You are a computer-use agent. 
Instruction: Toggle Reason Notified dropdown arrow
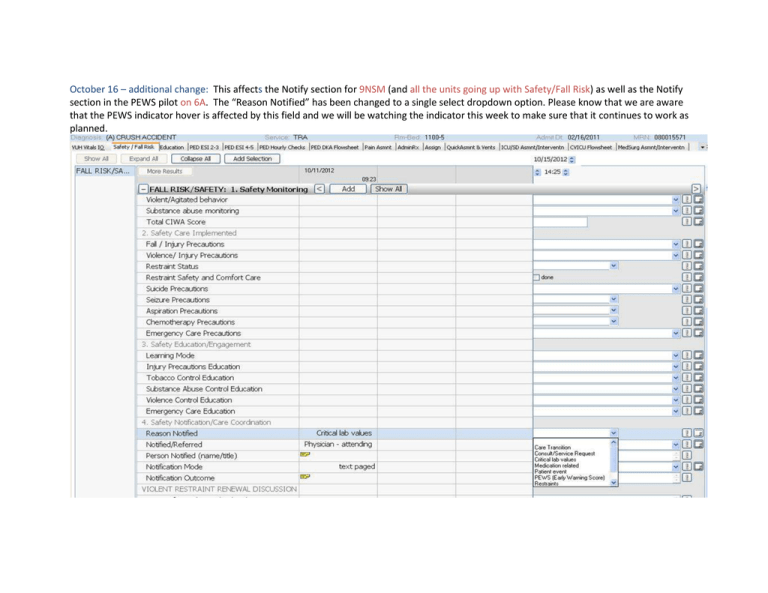614,433
